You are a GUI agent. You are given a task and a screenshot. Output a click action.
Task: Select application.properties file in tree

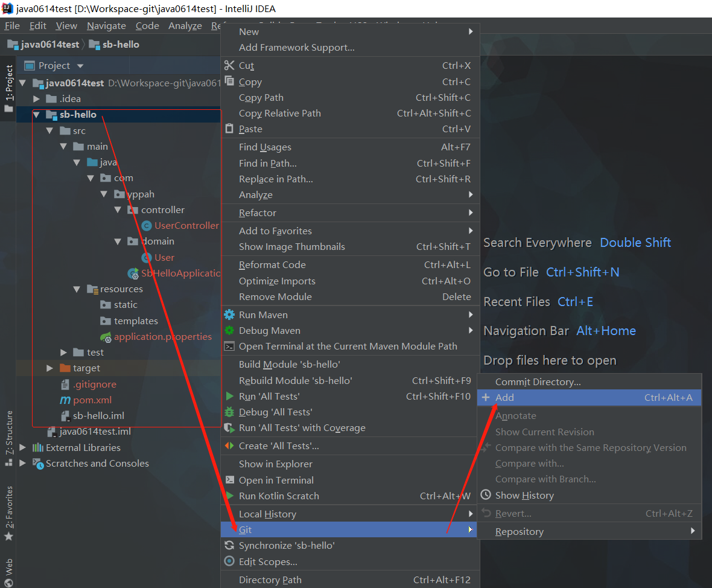point(162,337)
